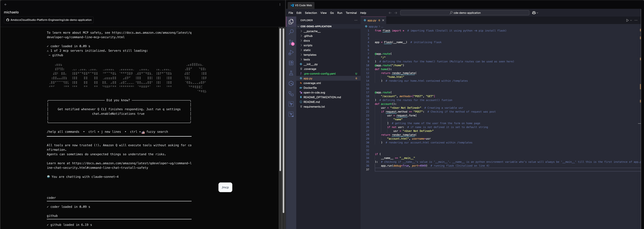Screen dimensions: 644x229
Task: Open the Testing flask view
Action: (291, 73)
